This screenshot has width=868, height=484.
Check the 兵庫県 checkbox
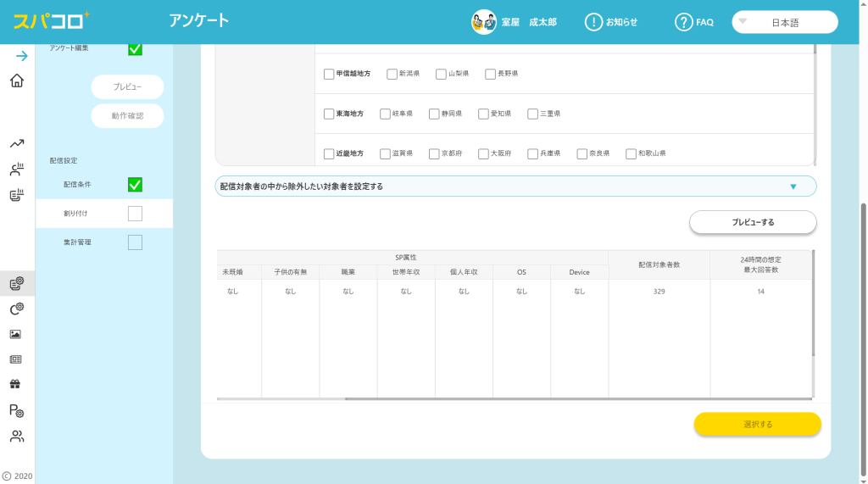coord(532,153)
